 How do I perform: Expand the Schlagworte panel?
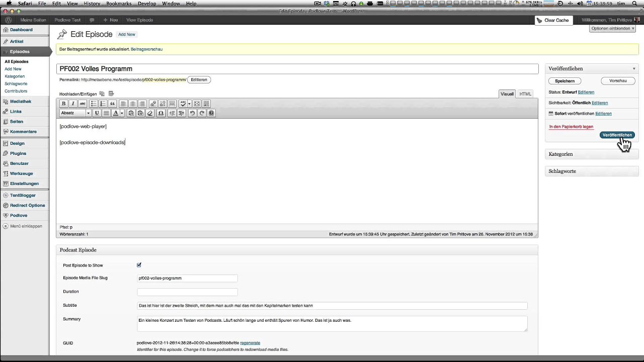point(592,171)
